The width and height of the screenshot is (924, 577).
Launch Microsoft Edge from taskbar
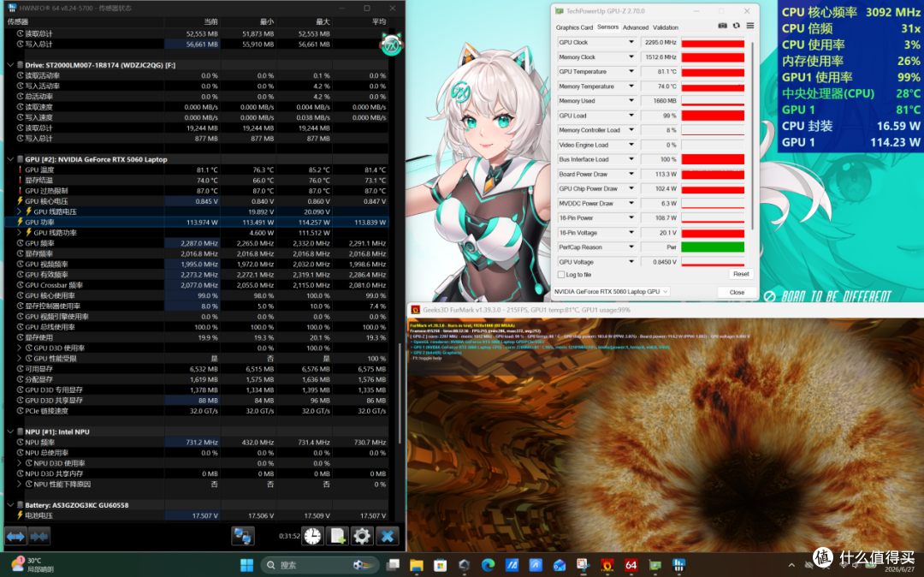488,566
